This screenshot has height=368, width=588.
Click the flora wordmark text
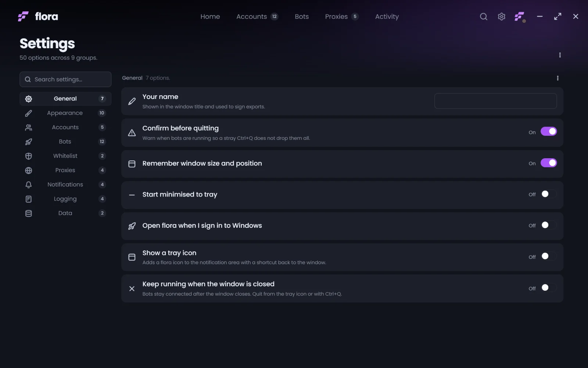coord(46,17)
